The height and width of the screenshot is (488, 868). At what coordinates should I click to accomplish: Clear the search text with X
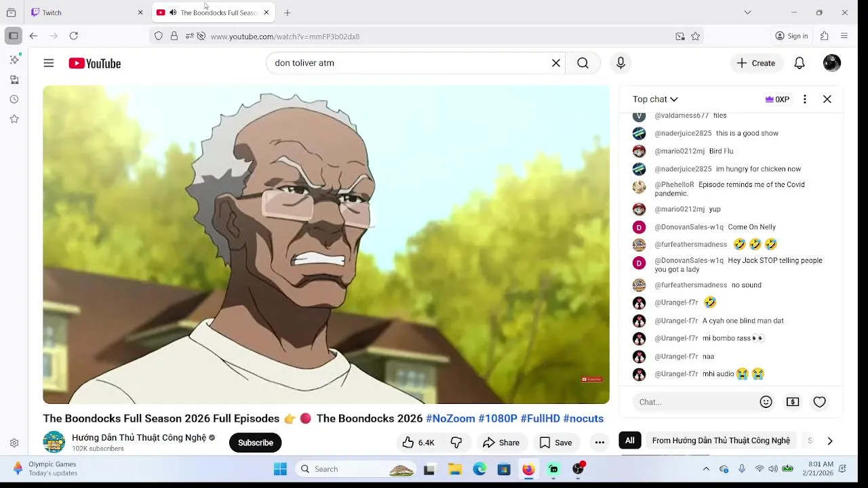click(x=556, y=63)
